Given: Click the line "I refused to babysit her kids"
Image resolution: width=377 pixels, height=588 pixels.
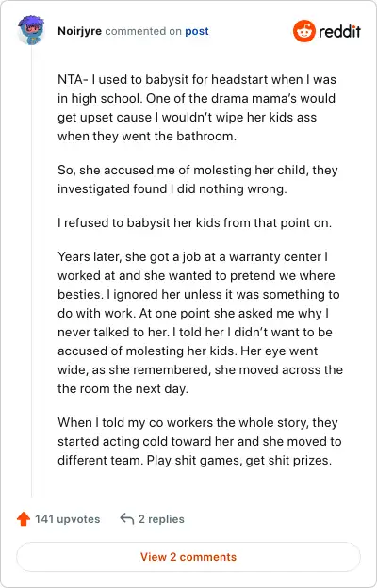Looking at the screenshot, I should coord(194,222).
